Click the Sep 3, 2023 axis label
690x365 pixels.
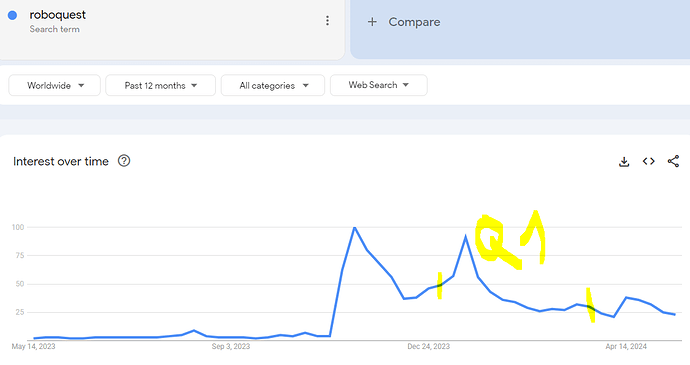coord(231,347)
